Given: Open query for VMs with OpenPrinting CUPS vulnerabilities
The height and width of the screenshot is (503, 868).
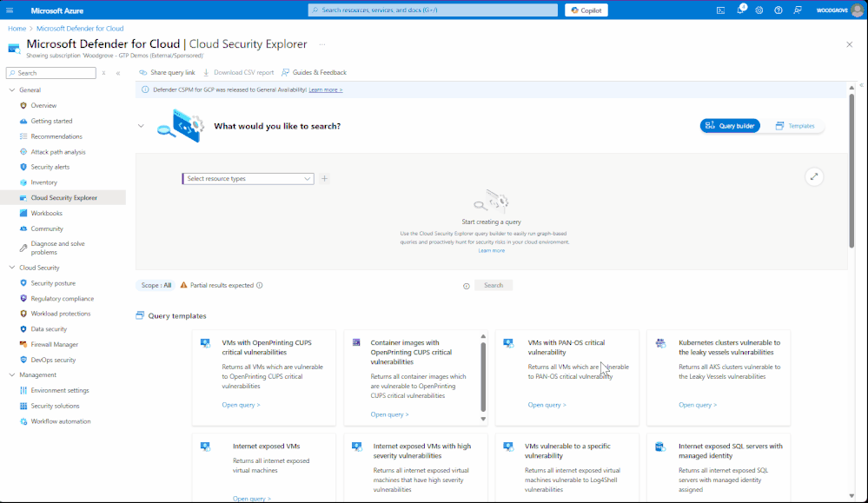Looking at the screenshot, I should (241, 405).
